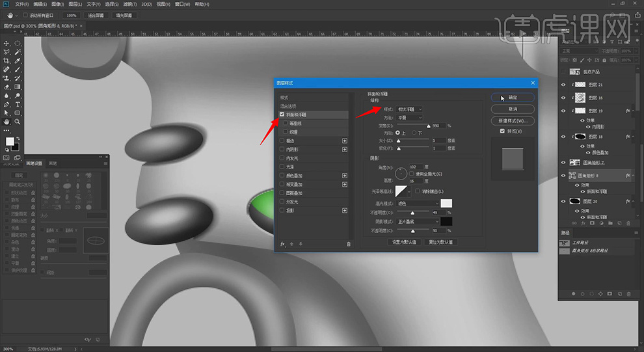Viewport: 644px width, 352px height.
Task: Toggle Quick Mask mode
Action: pos(7,157)
